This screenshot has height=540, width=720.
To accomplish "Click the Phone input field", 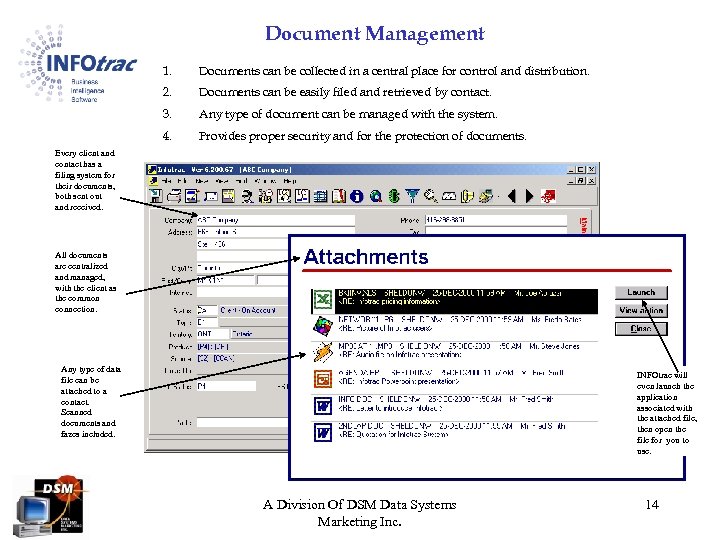I will tap(496, 220).
